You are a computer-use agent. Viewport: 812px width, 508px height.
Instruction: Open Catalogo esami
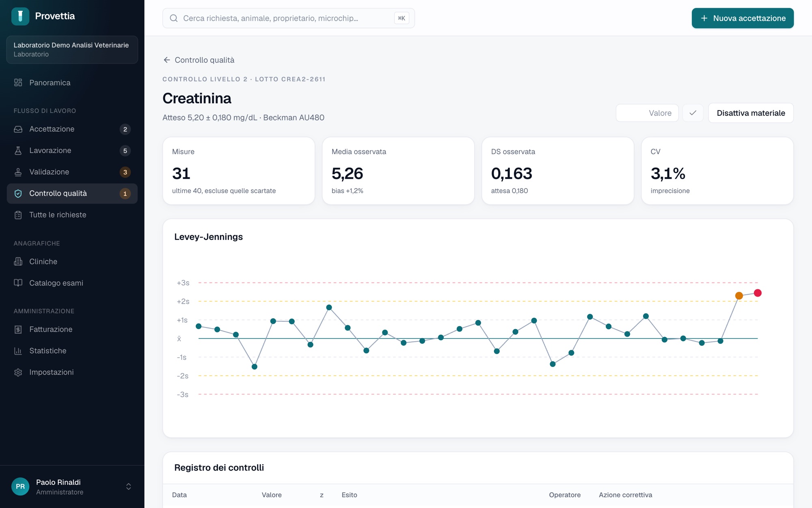click(72, 283)
